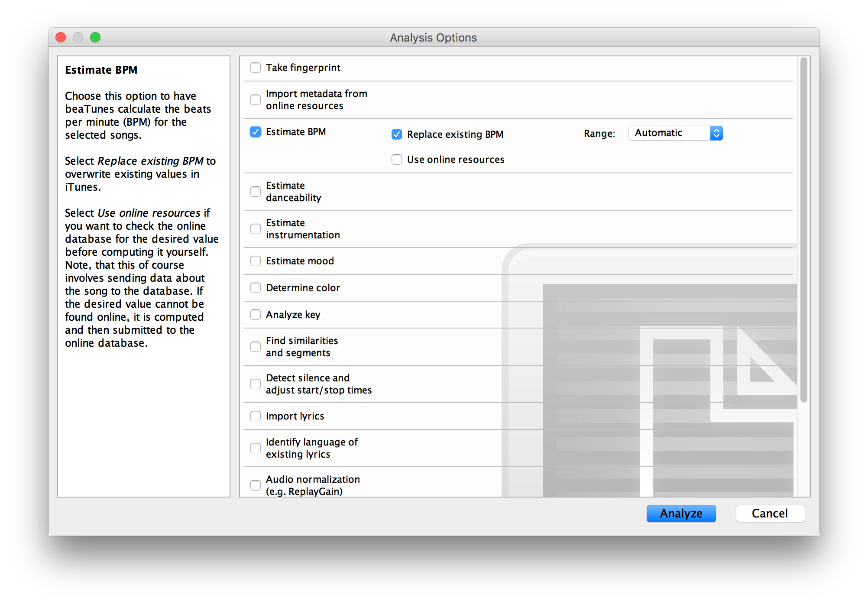The height and width of the screenshot is (605, 868).
Task: Minimize the Analysis Options window
Action: [78, 37]
